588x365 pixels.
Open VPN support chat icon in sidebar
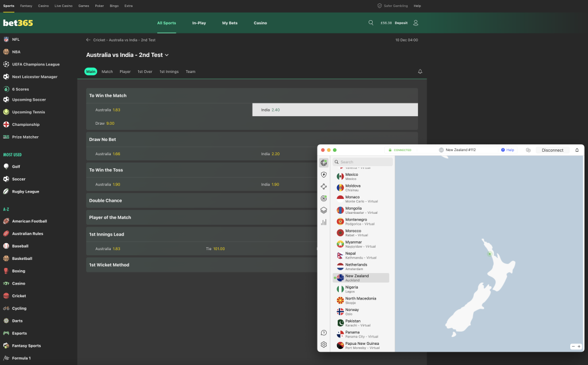point(324,333)
